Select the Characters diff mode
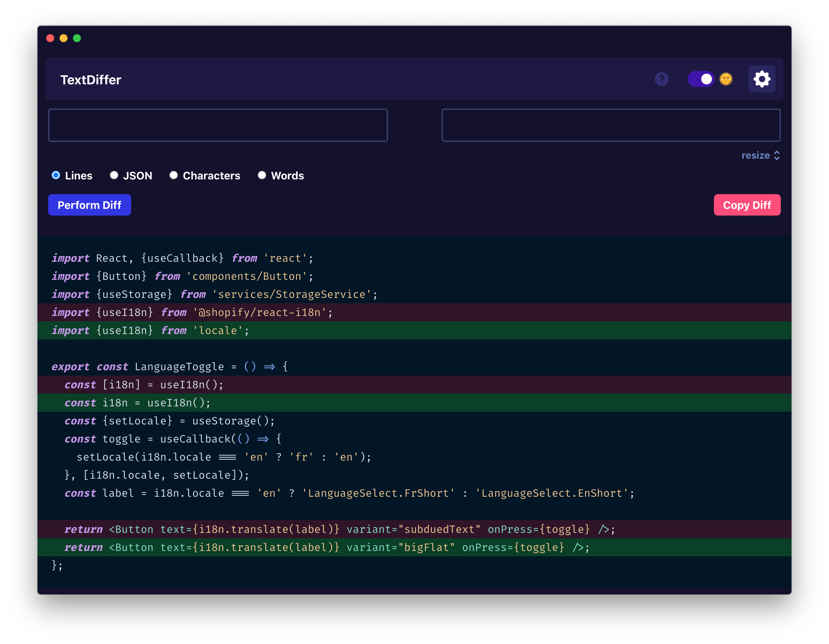The image size is (829, 644). tap(174, 175)
